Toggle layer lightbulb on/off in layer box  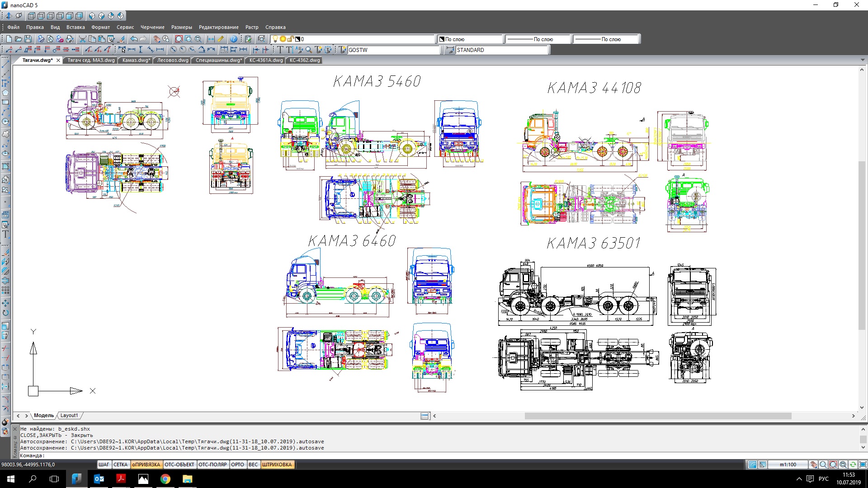(x=275, y=39)
